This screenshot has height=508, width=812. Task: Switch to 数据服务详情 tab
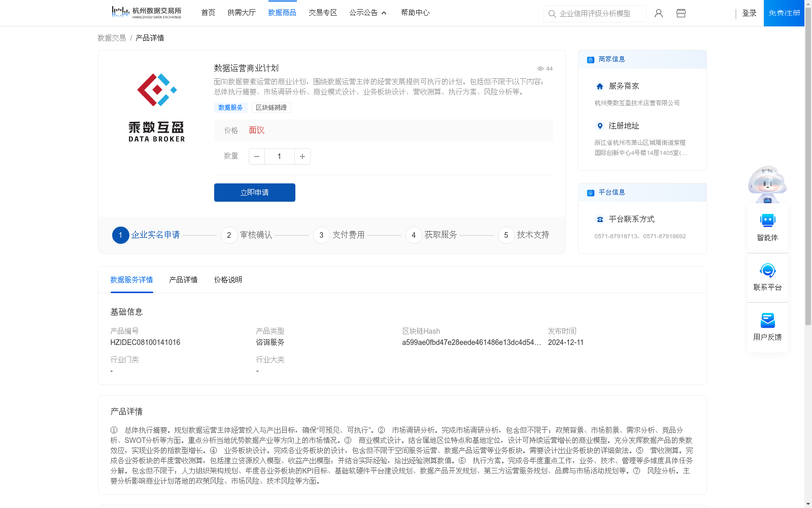pyautogui.click(x=131, y=280)
